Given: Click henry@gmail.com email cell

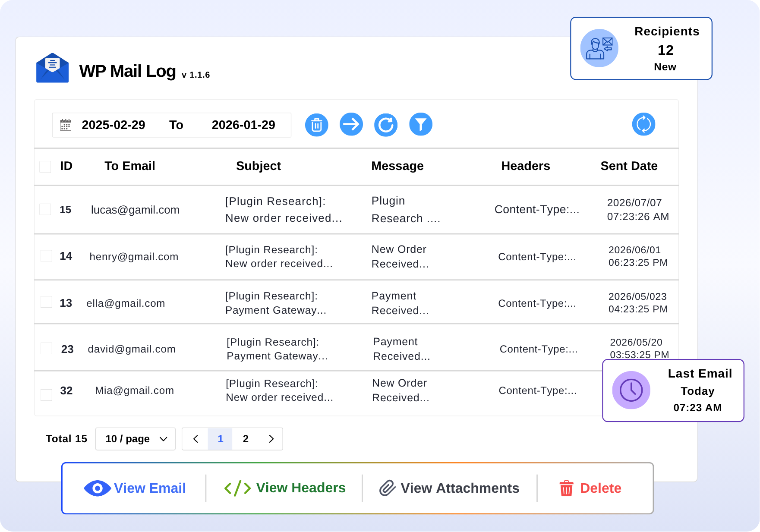Looking at the screenshot, I should click(134, 257).
